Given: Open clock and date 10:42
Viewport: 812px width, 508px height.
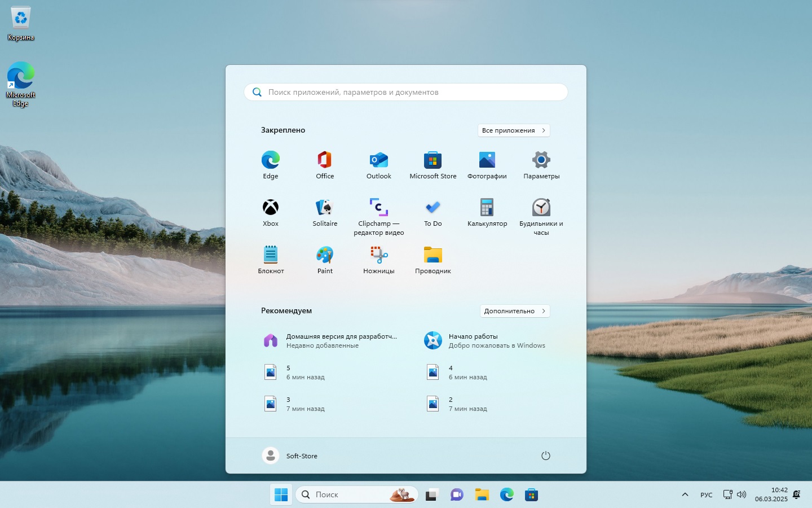Looking at the screenshot, I should coord(771,494).
